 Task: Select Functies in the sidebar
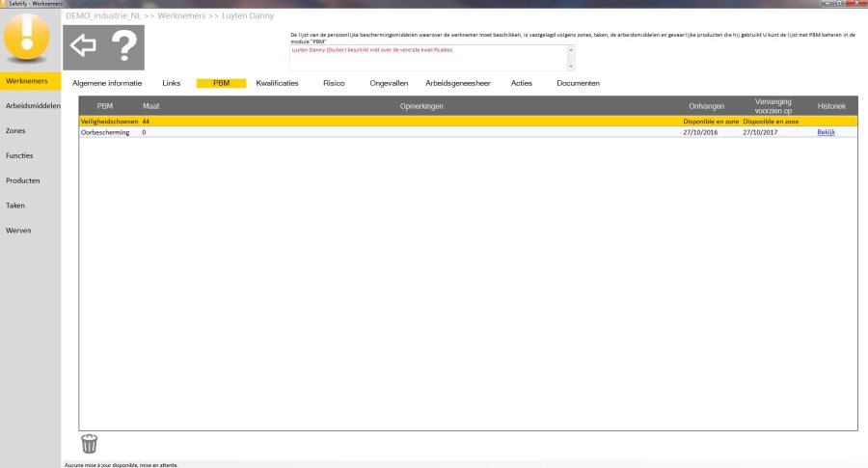(19, 155)
